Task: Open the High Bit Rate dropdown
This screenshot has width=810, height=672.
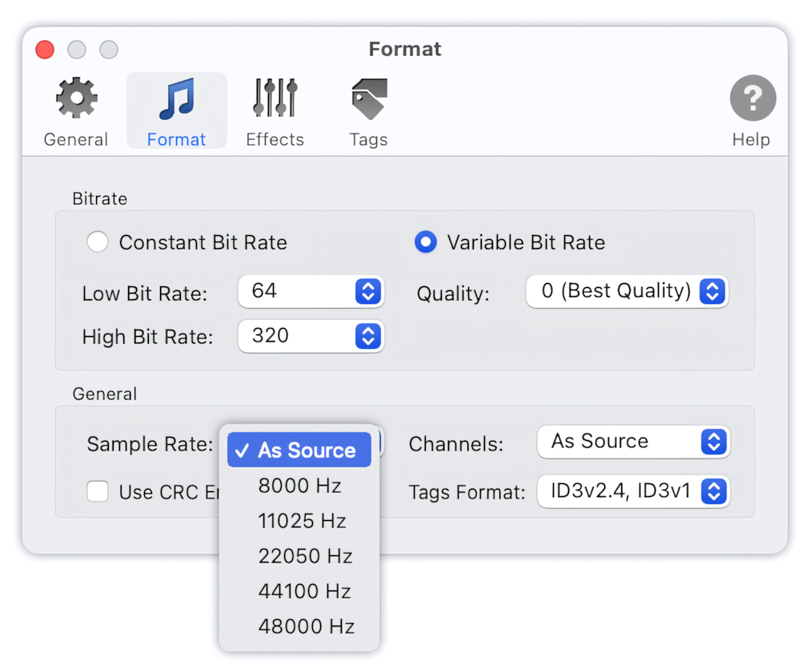Action: coord(311,336)
